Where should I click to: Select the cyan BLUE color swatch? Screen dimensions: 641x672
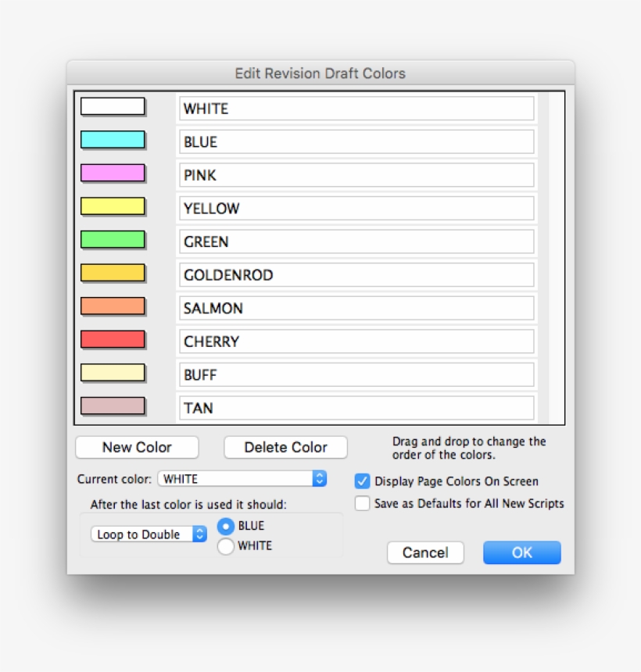(x=113, y=140)
